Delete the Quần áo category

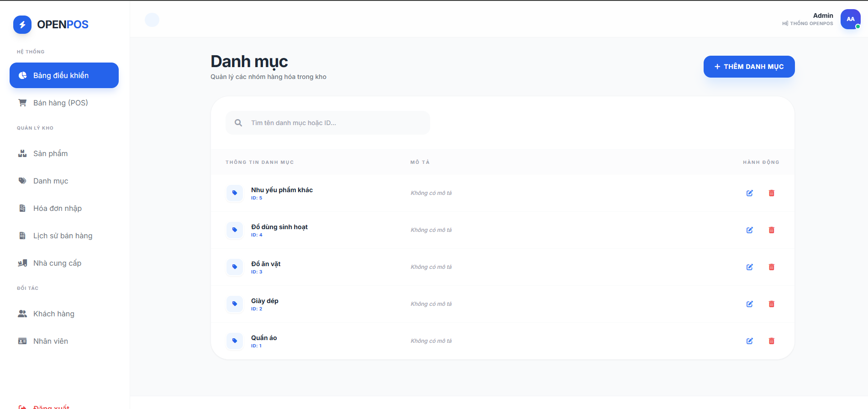click(771, 341)
